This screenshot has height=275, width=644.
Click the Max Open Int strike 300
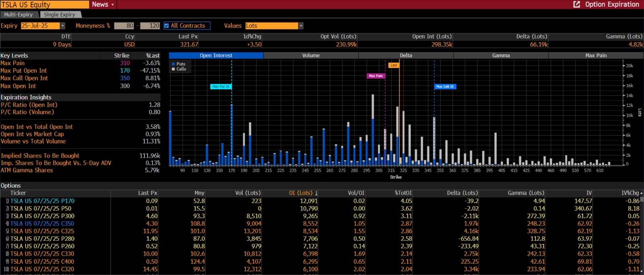tap(125, 86)
